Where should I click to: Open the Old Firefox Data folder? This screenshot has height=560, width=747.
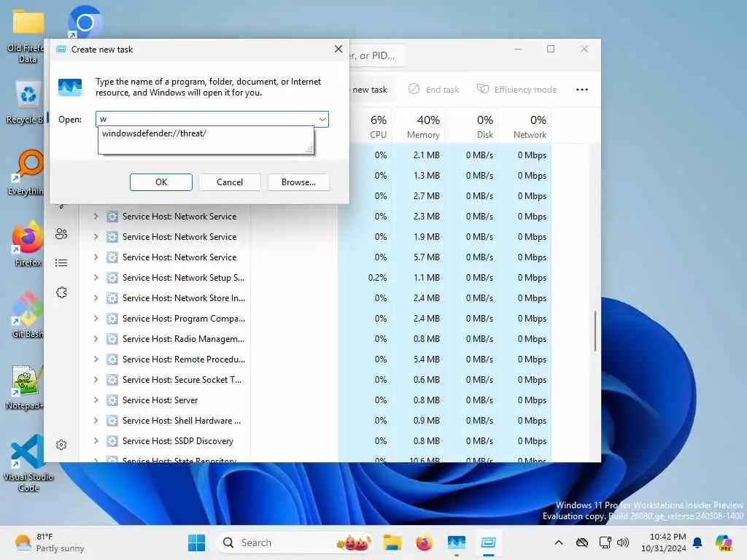click(x=26, y=37)
